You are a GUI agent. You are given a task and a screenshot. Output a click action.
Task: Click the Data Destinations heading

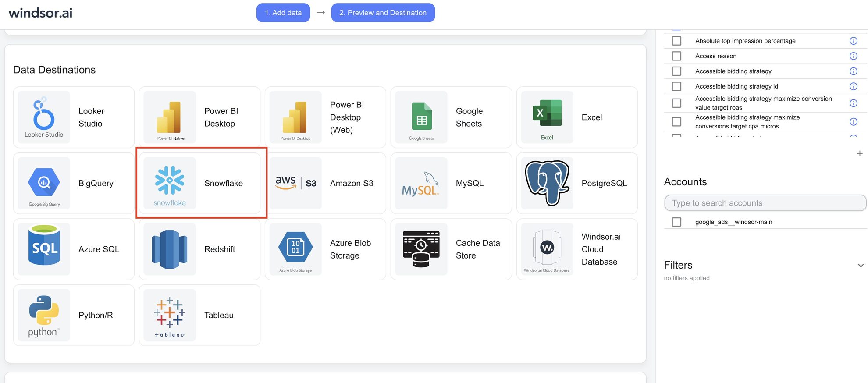(54, 70)
